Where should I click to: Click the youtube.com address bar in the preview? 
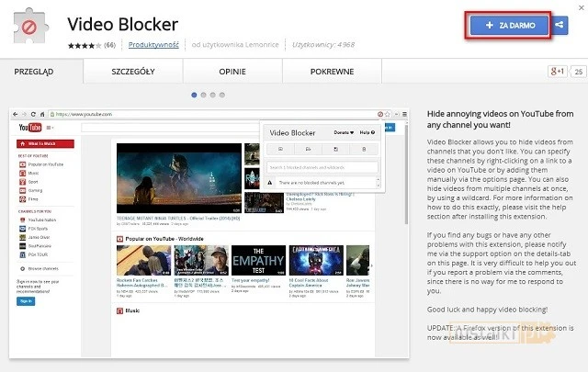click(x=216, y=114)
